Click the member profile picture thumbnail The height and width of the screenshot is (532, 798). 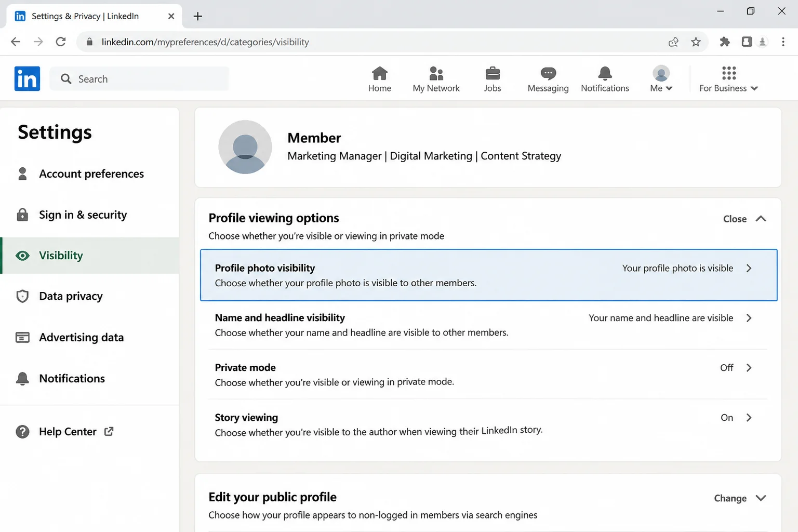[x=245, y=147]
